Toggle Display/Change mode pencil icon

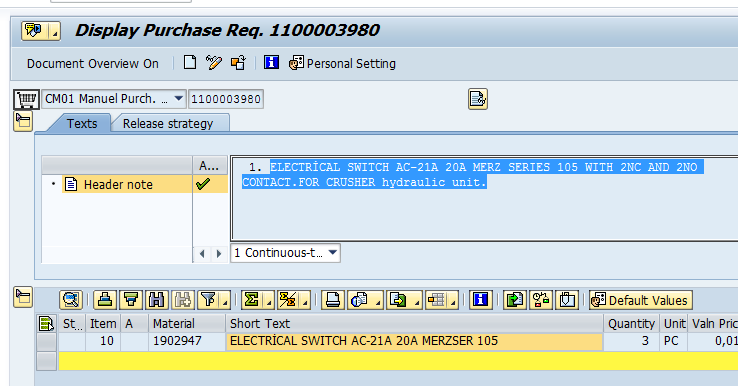coord(214,63)
